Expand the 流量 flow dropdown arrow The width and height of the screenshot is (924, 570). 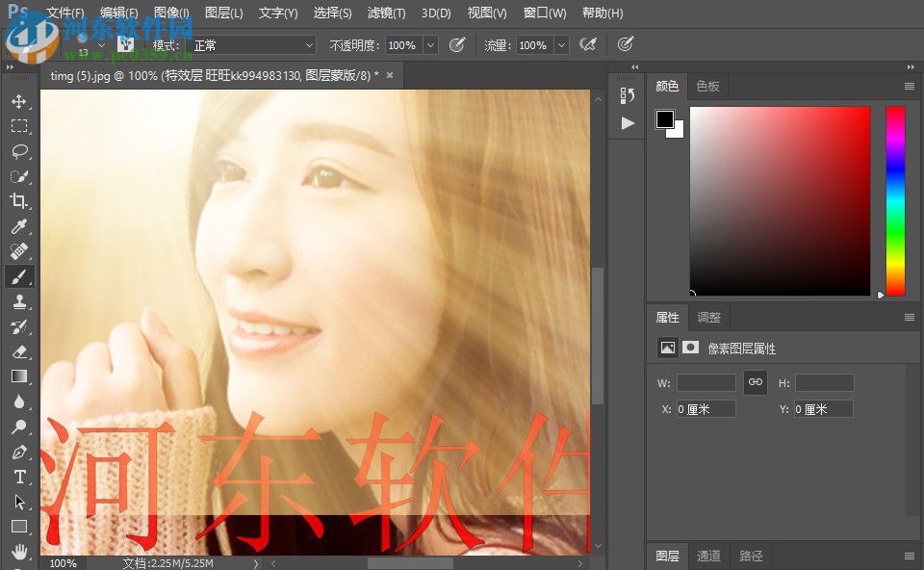point(560,45)
